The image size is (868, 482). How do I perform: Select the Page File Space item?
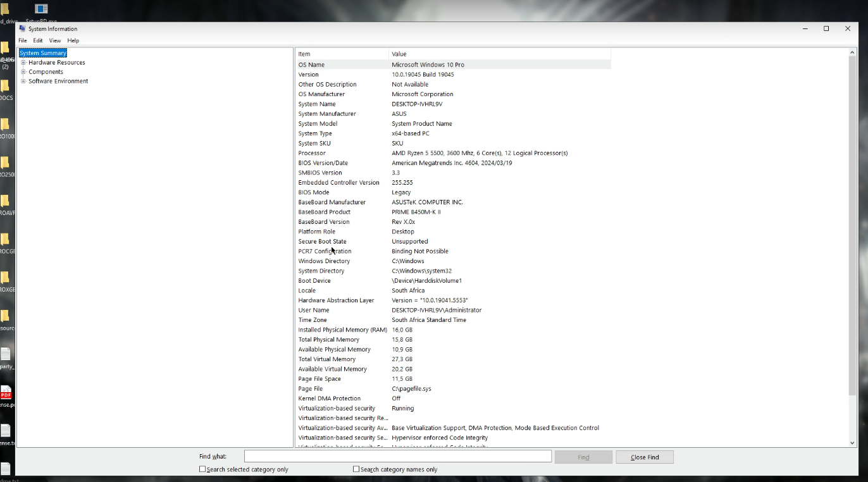319,379
